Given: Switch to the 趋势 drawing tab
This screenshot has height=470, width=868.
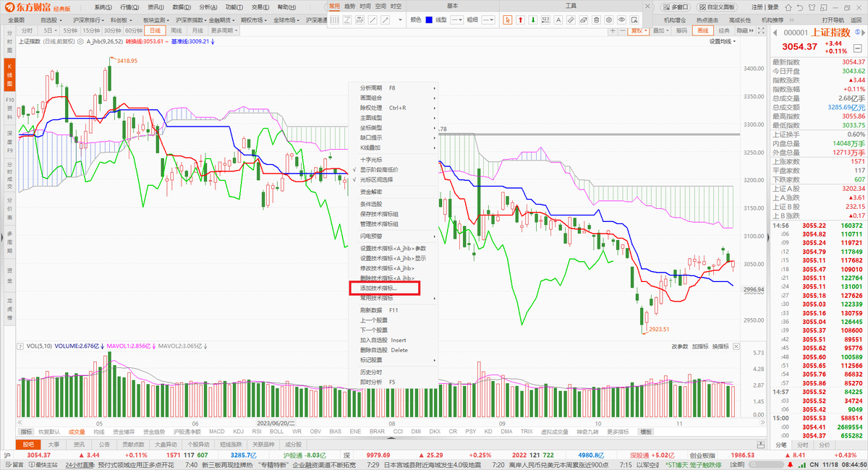Looking at the screenshot, I should (x=349, y=6).
